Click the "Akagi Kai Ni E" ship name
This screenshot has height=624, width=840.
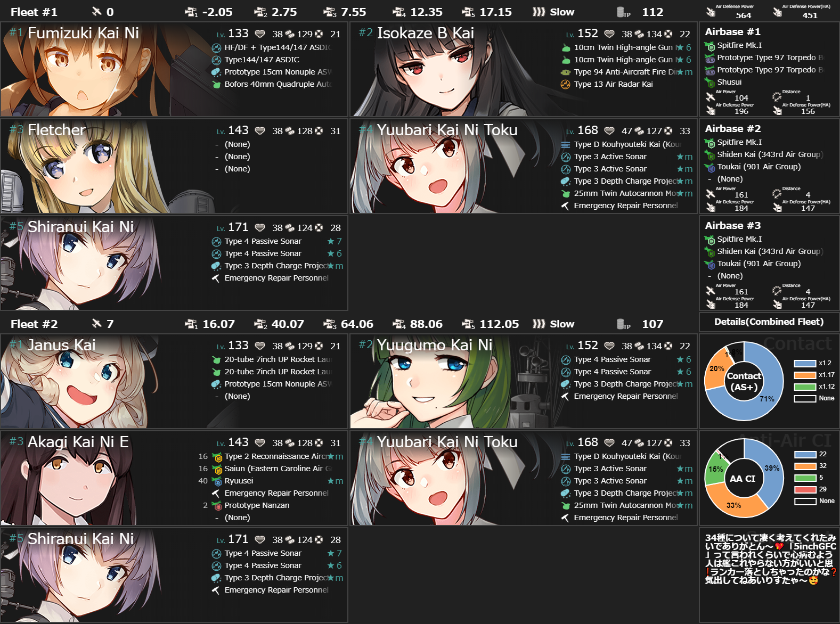coord(78,442)
